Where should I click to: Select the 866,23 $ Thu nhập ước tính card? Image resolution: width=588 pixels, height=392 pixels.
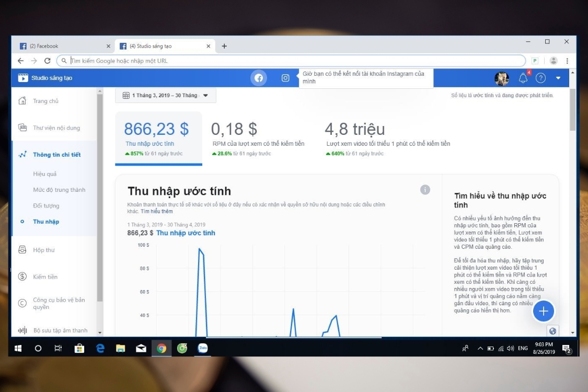(x=158, y=139)
